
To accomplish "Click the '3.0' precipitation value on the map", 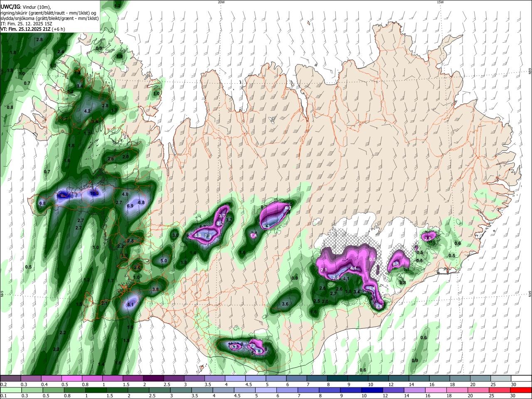I will click(175, 235).
